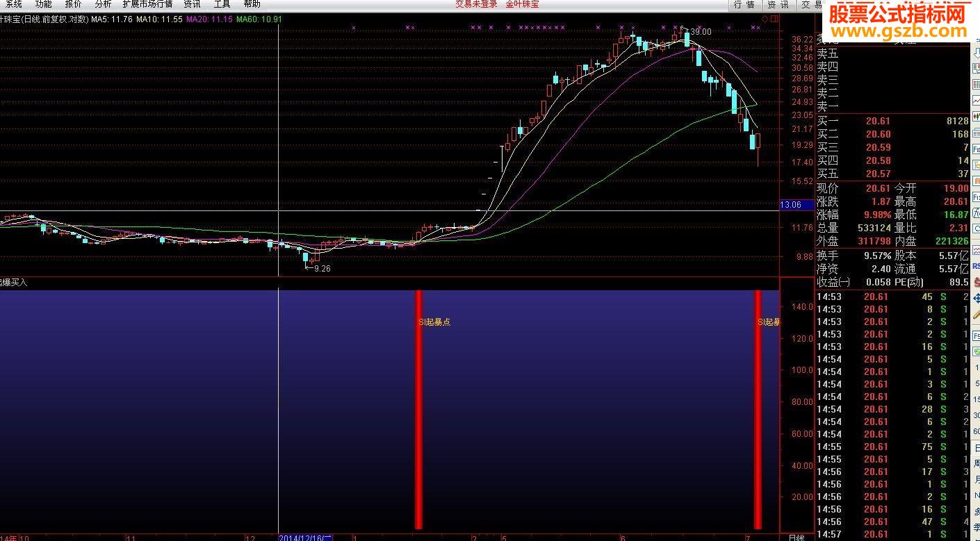Click the 爆买入 indicator panel title

(x=13, y=282)
